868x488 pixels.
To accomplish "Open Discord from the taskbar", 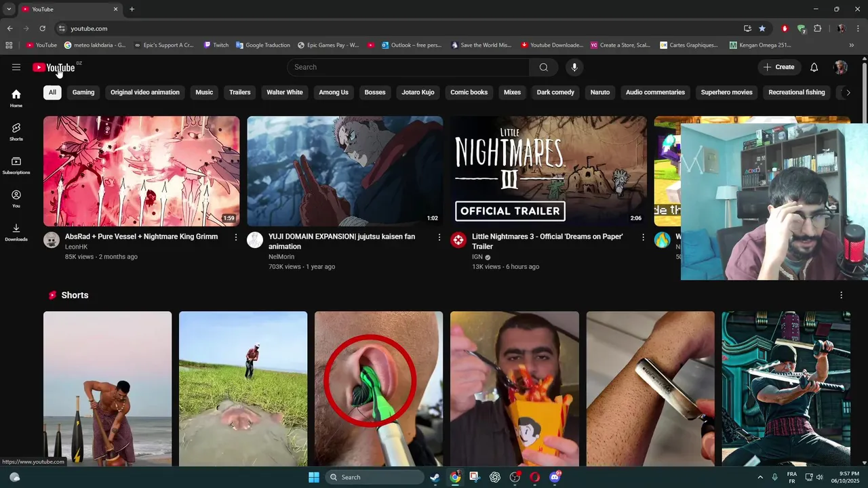I will (x=555, y=477).
